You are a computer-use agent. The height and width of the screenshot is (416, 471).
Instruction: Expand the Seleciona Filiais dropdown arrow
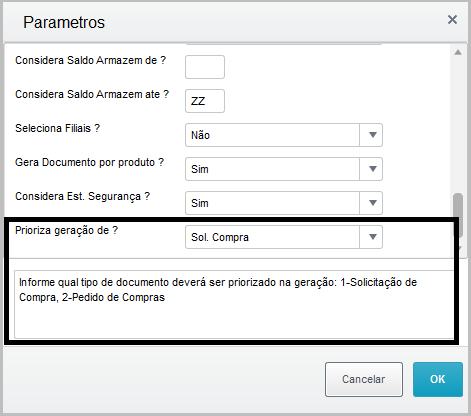(x=371, y=135)
